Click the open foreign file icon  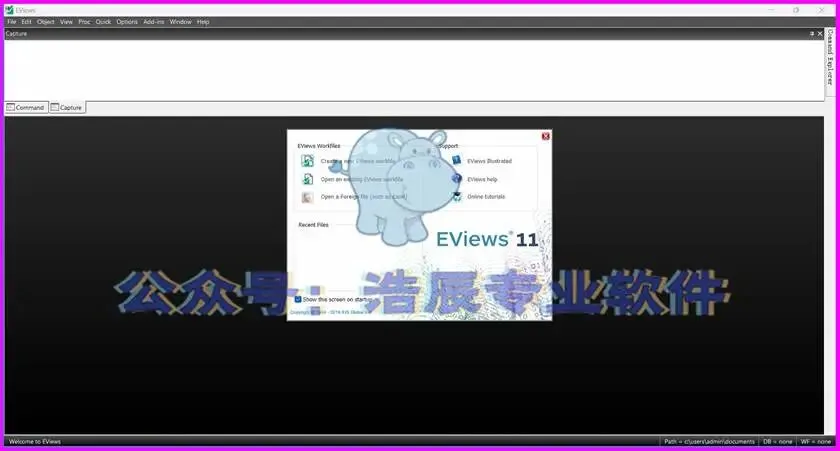tap(308, 197)
